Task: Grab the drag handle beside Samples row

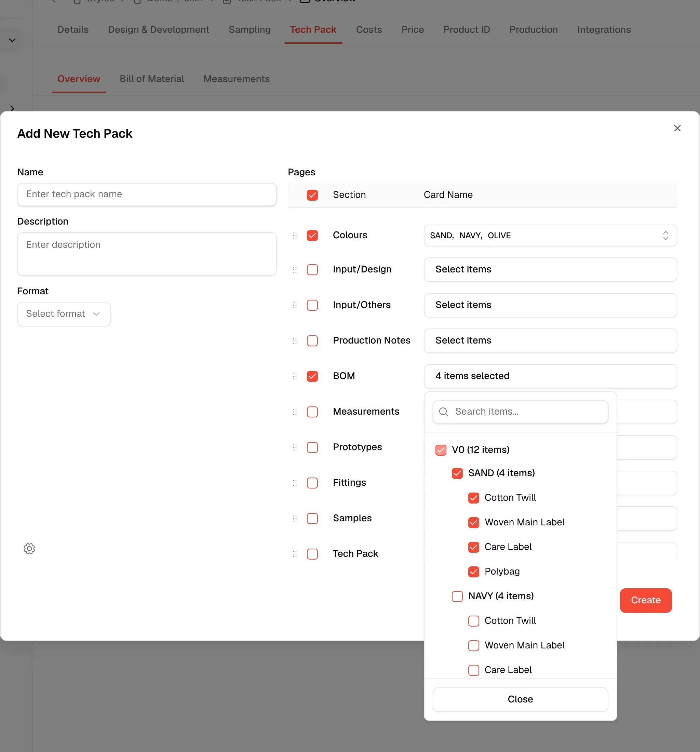Action: click(x=295, y=519)
